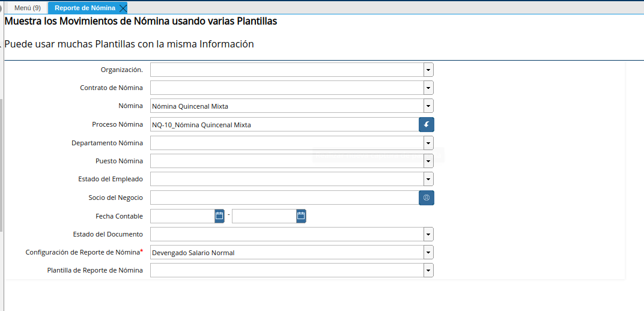644x311 pixels.
Task: Expand the Contrato de Nómina dropdown arrow
Action: [428, 88]
